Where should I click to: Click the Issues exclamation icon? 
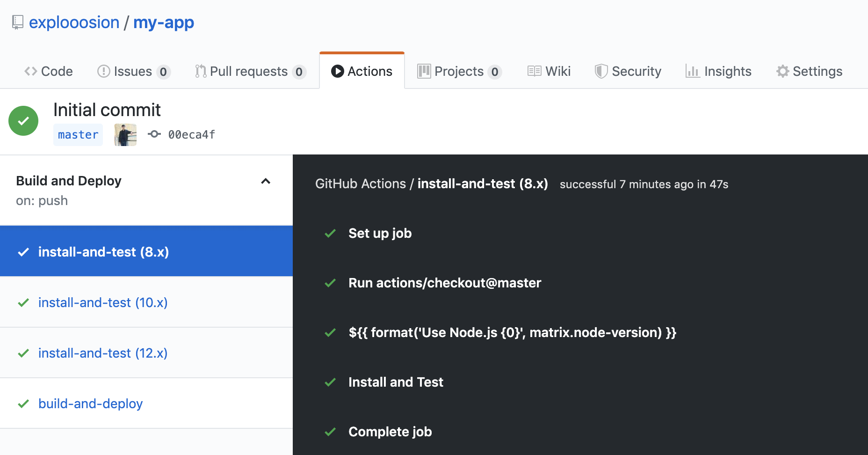click(x=103, y=71)
